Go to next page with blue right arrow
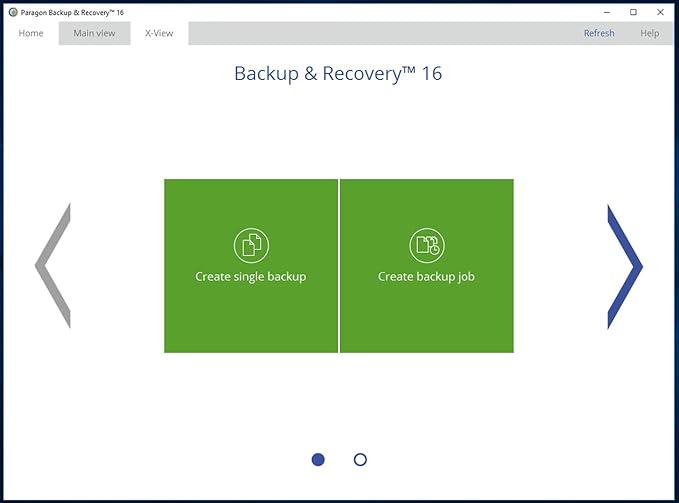Screen dimensions: 679x503 click(625, 266)
